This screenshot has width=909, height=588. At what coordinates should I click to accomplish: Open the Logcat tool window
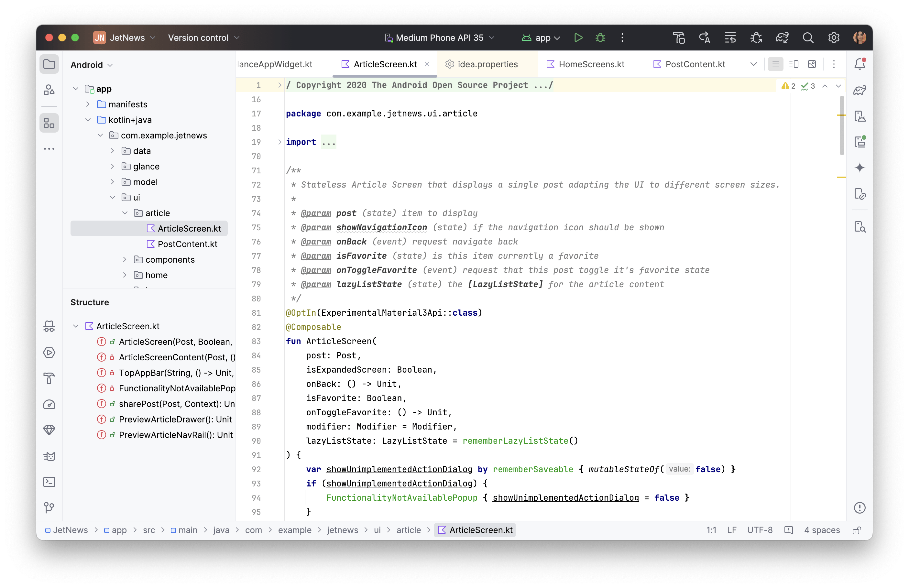pos(49,456)
